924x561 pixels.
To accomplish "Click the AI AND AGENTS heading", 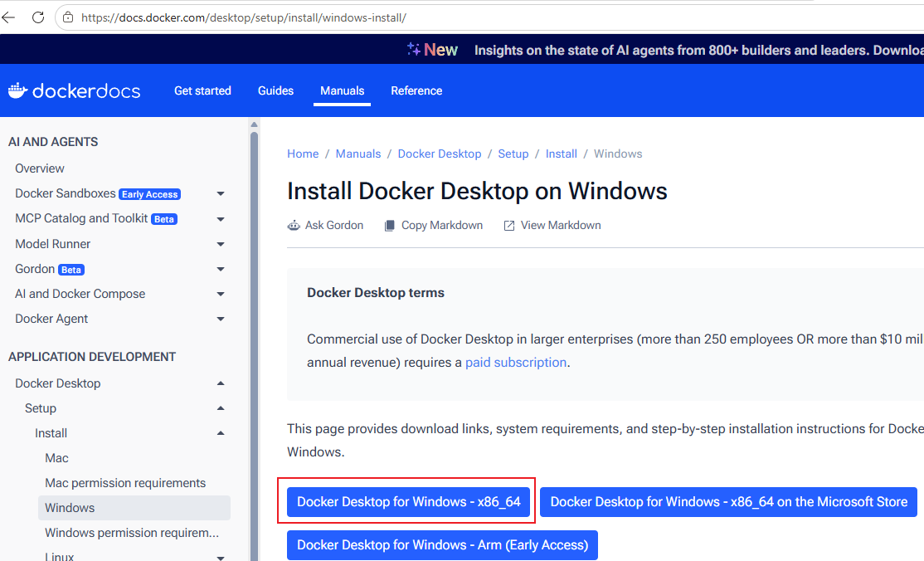I will click(x=53, y=142).
